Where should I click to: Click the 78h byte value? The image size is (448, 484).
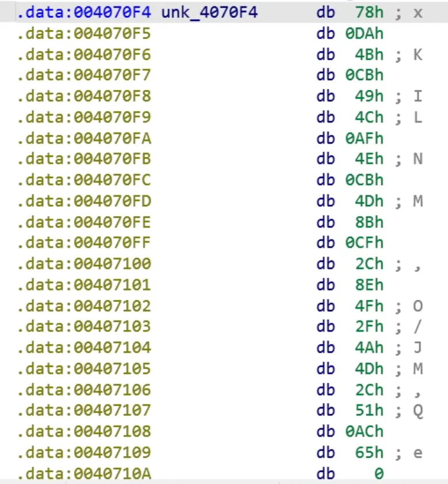(x=369, y=13)
